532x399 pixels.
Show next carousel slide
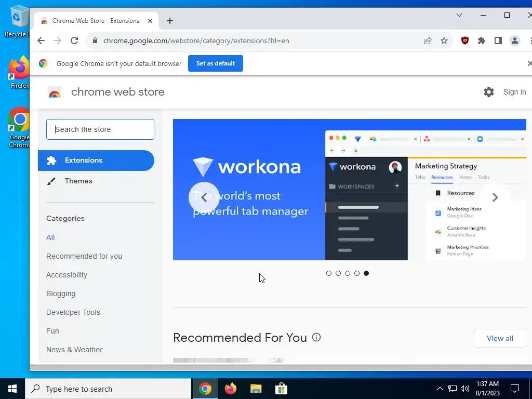(x=495, y=197)
